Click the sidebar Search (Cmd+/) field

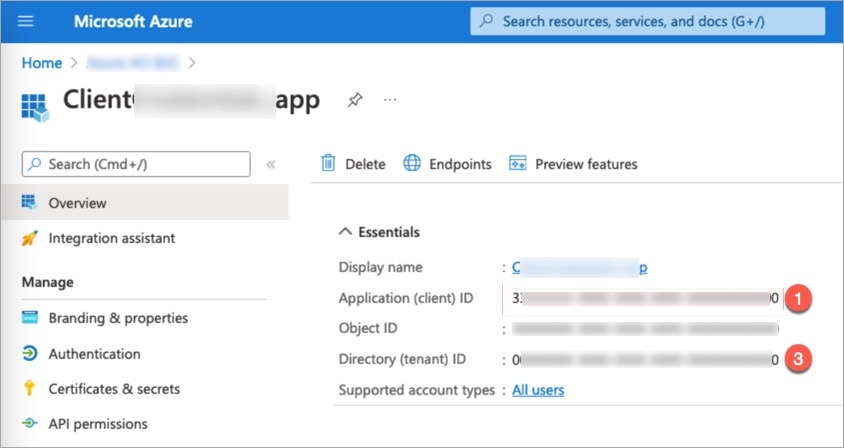[x=136, y=164]
